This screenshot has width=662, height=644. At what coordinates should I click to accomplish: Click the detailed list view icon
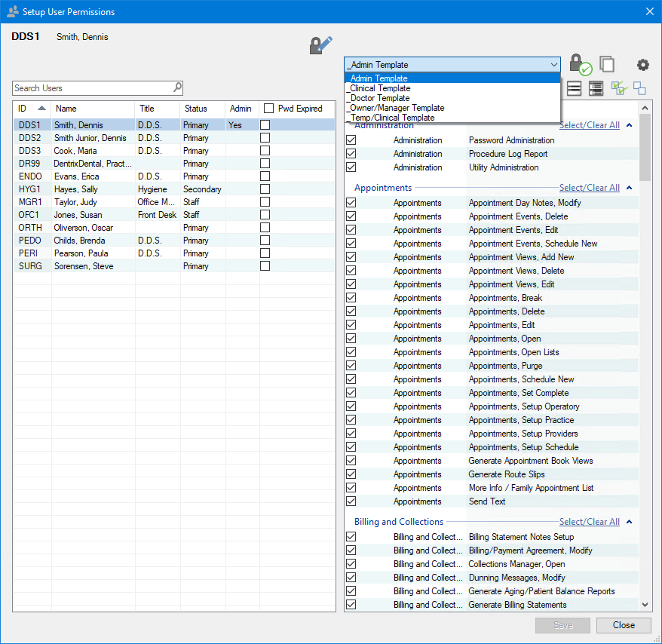pyautogui.click(x=596, y=88)
